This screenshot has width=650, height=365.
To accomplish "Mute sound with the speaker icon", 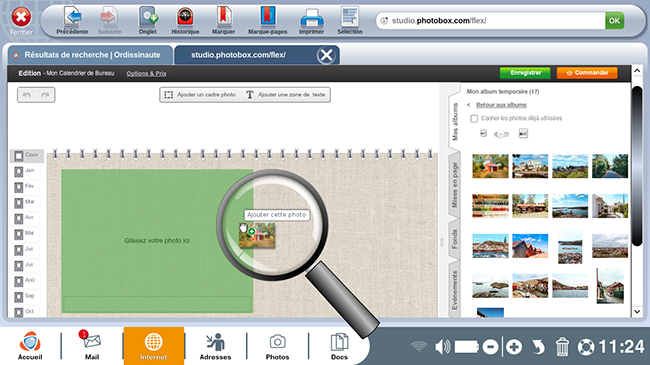I will [443, 347].
